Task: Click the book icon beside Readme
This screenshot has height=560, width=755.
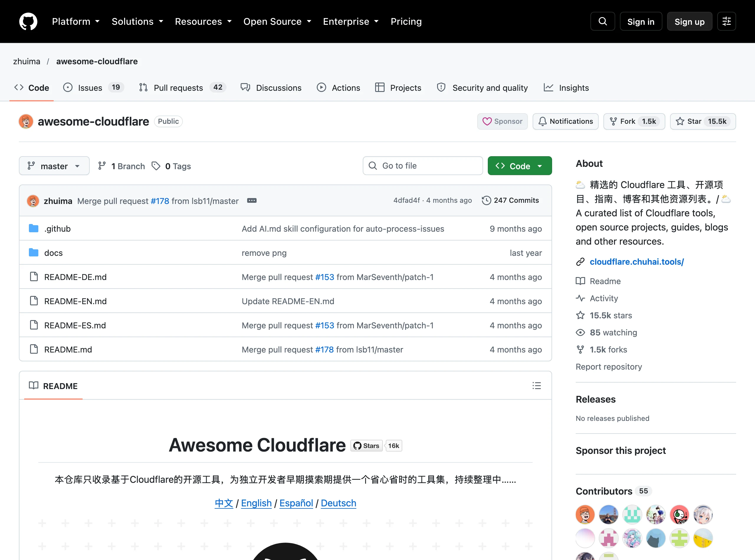Action: point(580,281)
